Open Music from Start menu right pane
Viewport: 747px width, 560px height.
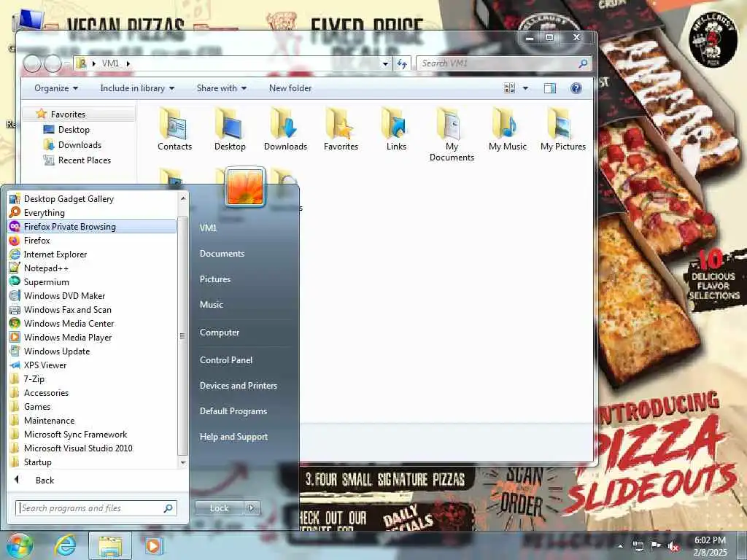click(212, 304)
